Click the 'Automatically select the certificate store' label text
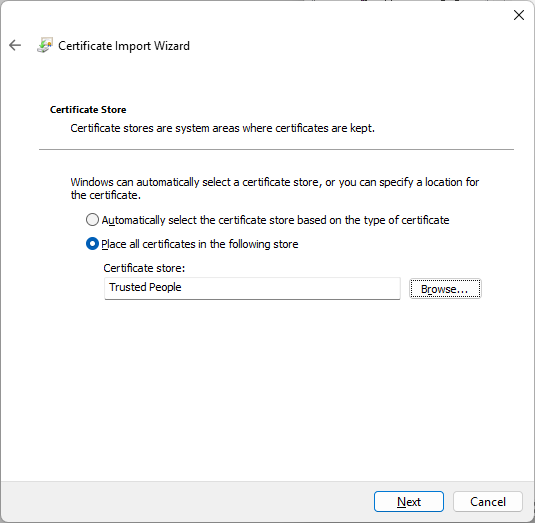535x523 pixels. 275,220
